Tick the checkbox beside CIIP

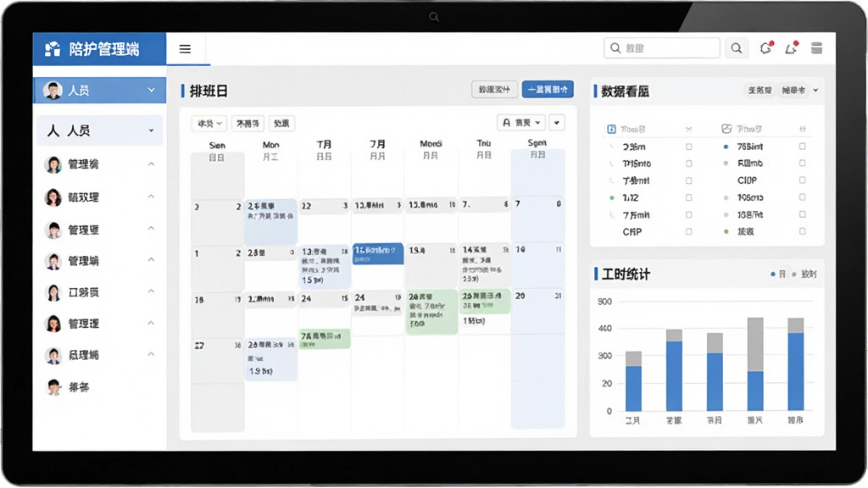(x=802, y=180)
